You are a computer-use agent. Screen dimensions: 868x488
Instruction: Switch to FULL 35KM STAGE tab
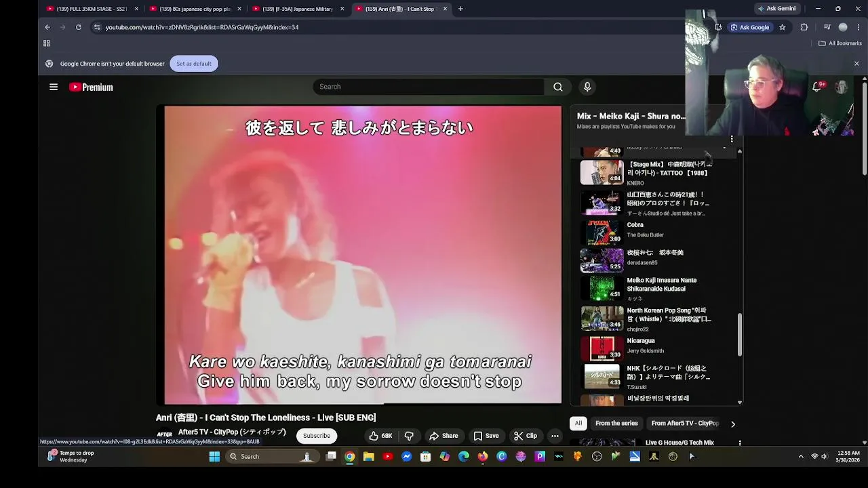pos(92,9)
